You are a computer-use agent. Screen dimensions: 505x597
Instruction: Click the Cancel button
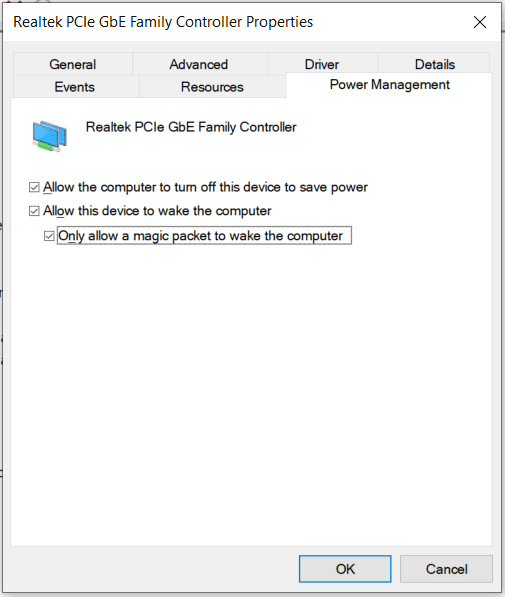(446, 569)
